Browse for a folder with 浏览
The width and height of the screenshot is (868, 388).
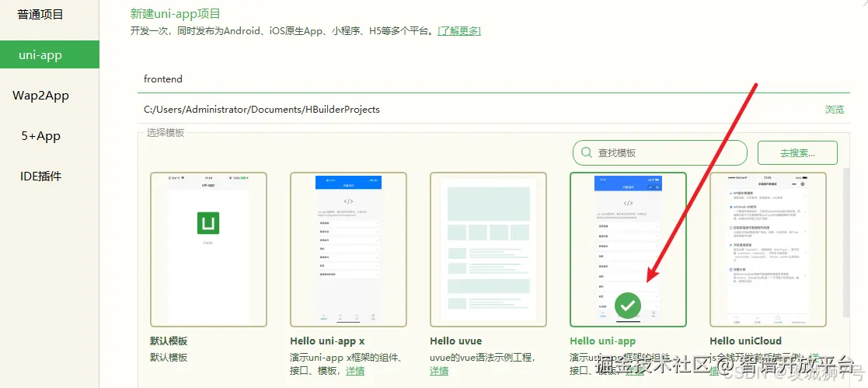tap(835, 109)
